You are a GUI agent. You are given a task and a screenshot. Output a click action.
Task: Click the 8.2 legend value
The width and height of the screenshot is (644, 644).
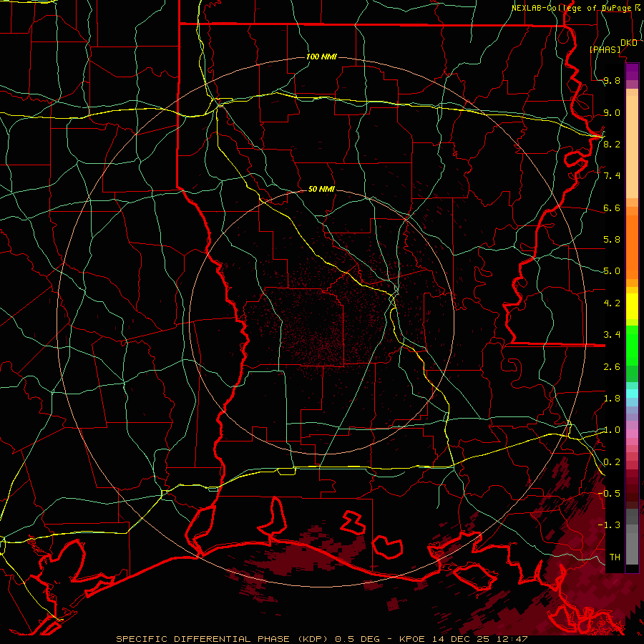click(x=612, y=144)
